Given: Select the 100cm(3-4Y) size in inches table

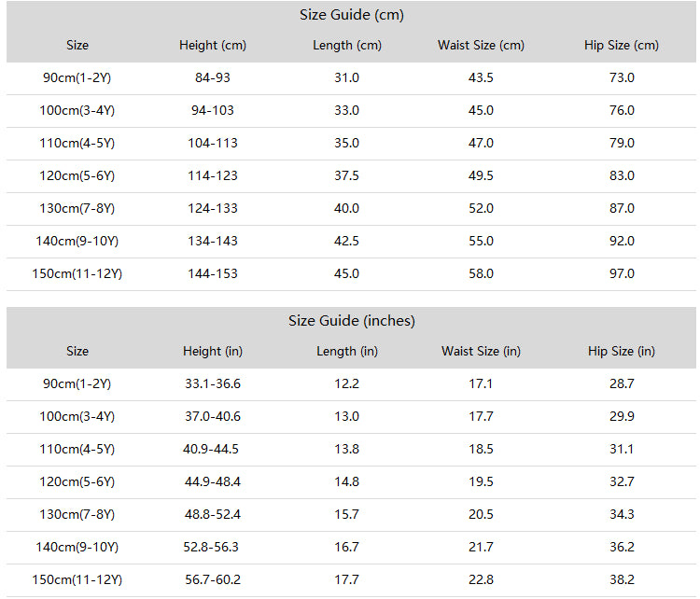Looking at the screenshot, I should (77, 416).
